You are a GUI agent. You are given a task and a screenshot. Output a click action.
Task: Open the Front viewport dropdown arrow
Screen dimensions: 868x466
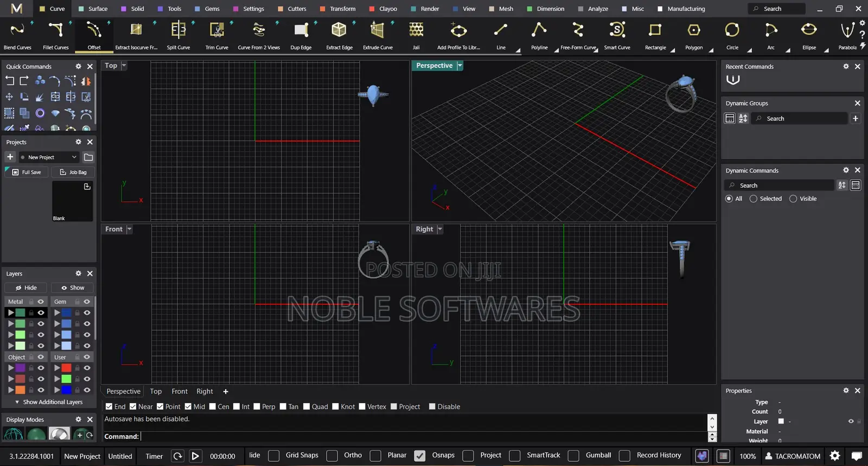tap(129, 229)
